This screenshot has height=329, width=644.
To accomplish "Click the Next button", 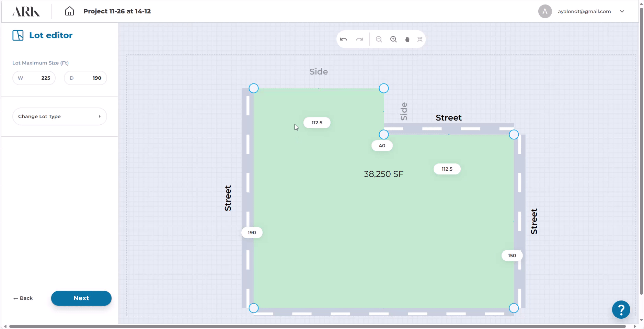I will pyautogui.click(x=81, y=298).
